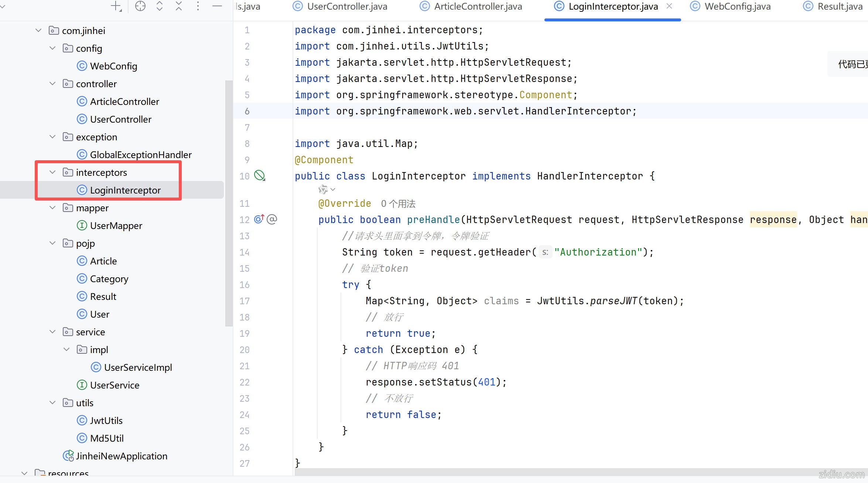Click the no-usages gutter icon on line 10
Screen dimensions: 868x483
(260, 176)
